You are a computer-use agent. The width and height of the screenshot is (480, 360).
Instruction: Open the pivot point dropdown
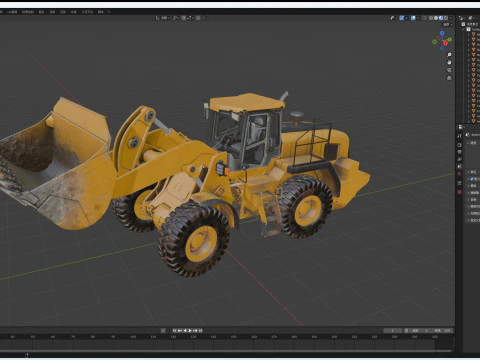click(x=176, y=18)
